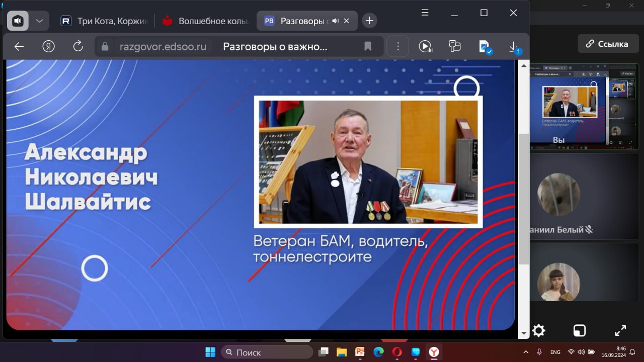Click the veteran's video frame
The width and height of the screenshot is (644, 362).
[368, 162]
